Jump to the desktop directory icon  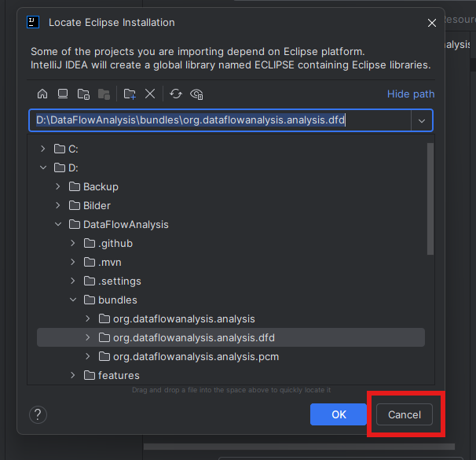tap(63, 94)
